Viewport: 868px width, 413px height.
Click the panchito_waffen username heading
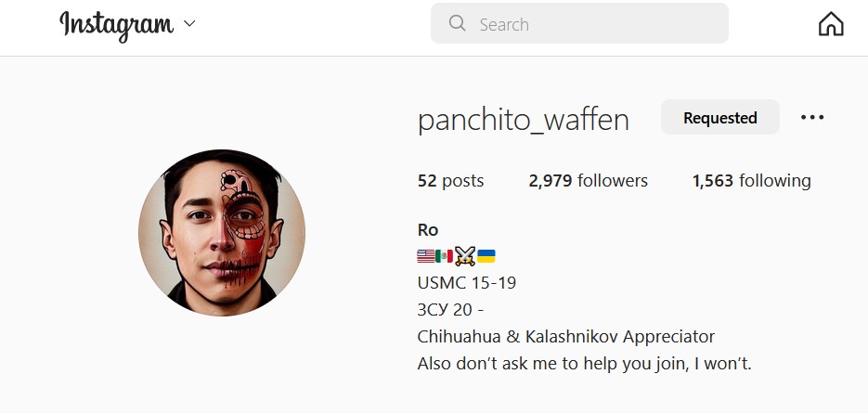524,119
